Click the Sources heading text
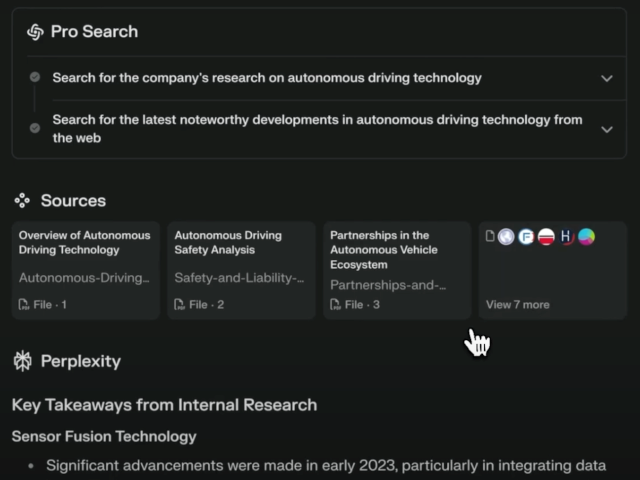The height and width of the screenshot is (480, 640). 73,201
